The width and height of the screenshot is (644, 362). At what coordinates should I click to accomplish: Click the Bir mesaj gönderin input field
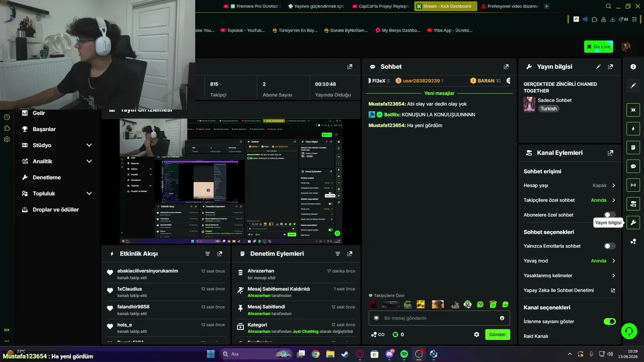pos(439,318)
